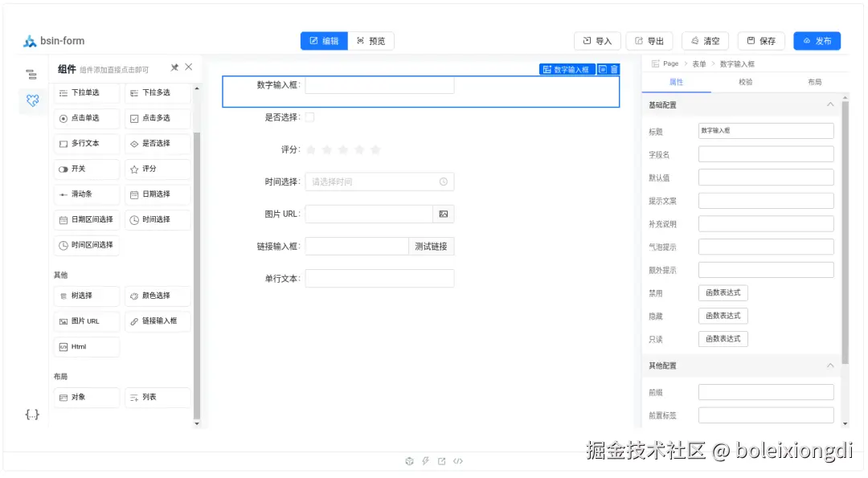Add Html component
The width and height of the screenshot is (868, 478).
click(x=87, y=347)
